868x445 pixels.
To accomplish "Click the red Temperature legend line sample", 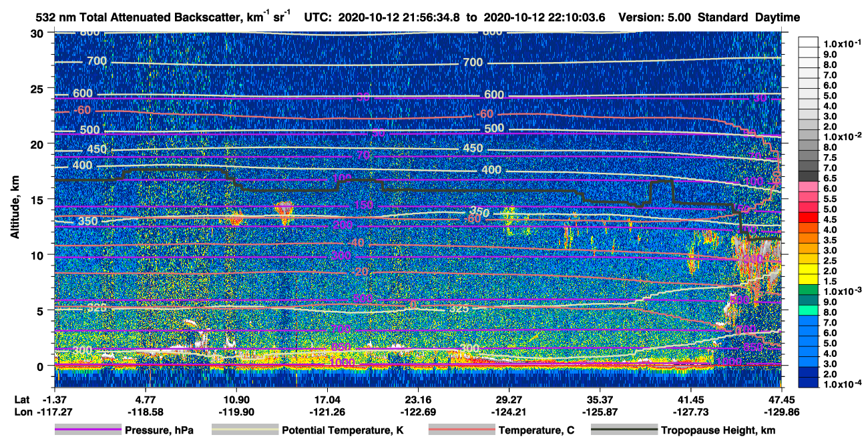I will pos(461,430).
